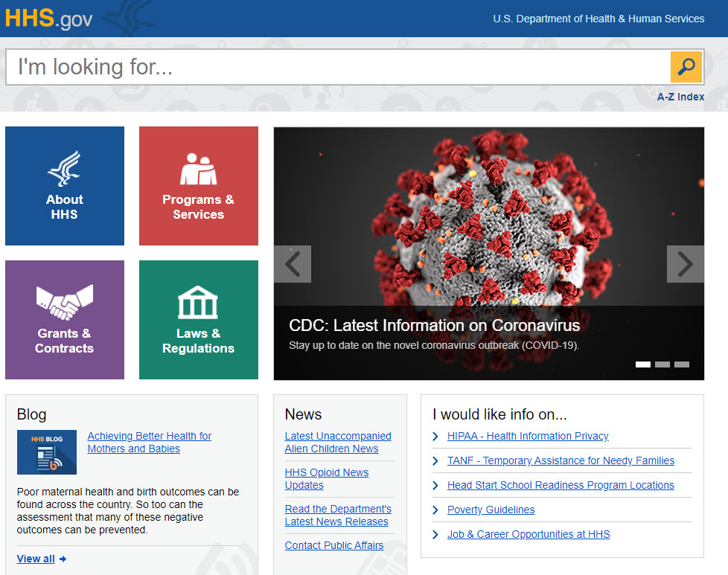
Task: Open HHS Opioid News Updates link
Action: pos(327,478)
